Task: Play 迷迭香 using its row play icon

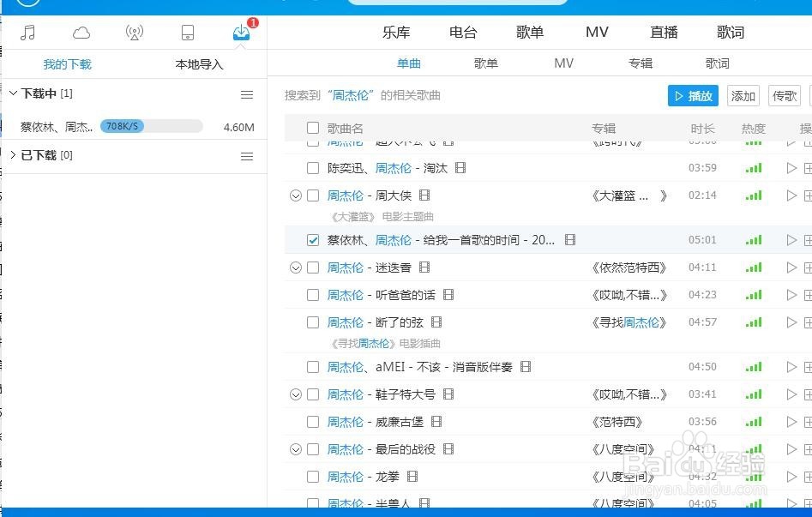Action: 791,268
